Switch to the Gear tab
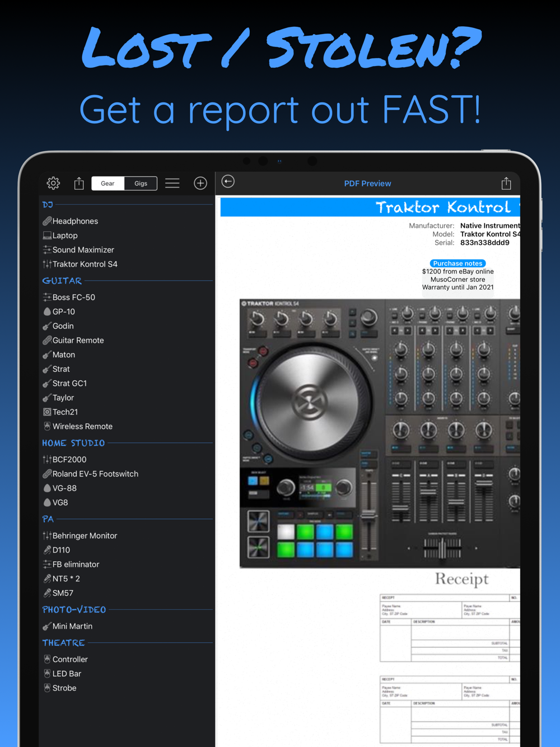 (108, 183)
